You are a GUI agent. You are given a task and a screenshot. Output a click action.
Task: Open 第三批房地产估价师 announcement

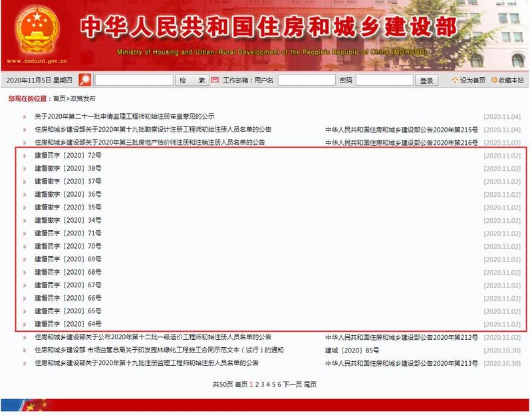point(150,142)
